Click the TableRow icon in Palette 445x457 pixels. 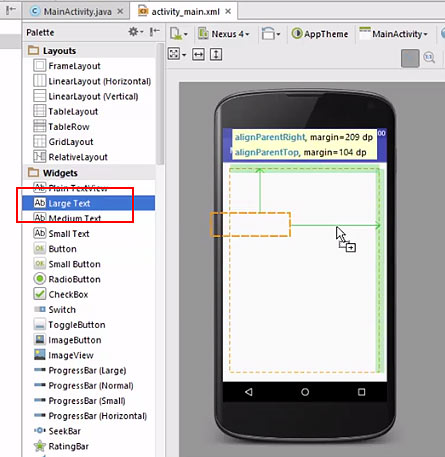tap(40, 126)
